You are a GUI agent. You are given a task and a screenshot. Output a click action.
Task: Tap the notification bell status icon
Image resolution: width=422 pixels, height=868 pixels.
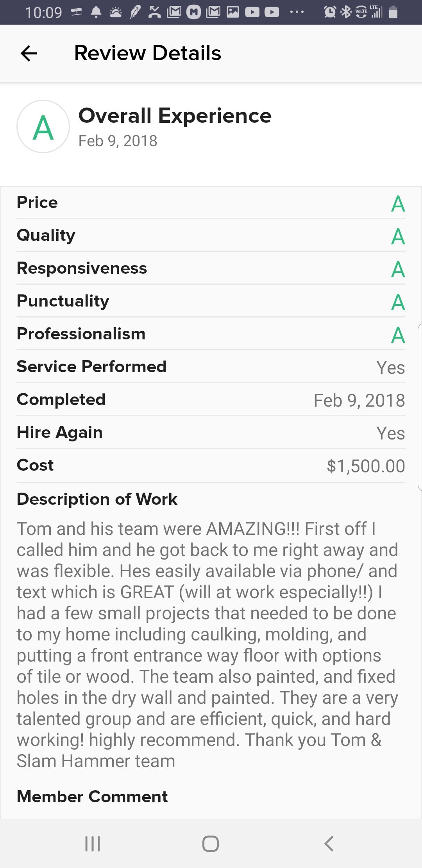(96, 13)
